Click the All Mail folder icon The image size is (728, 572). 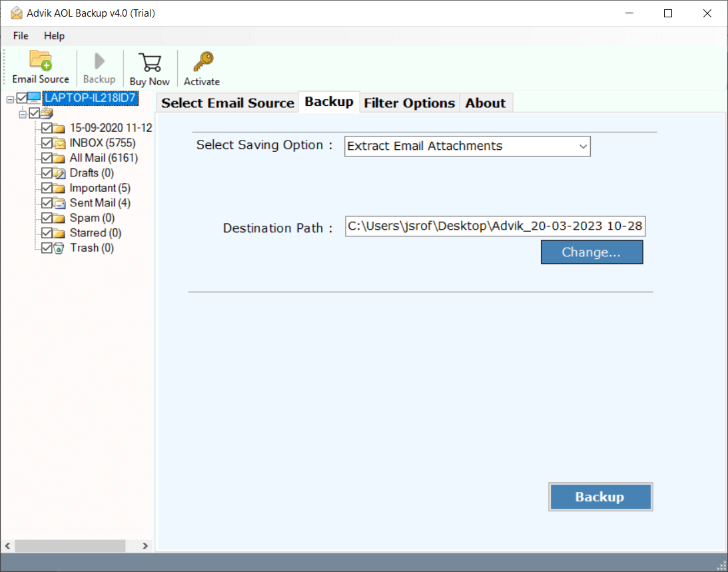pyautogui.click(x=59, y=158)
